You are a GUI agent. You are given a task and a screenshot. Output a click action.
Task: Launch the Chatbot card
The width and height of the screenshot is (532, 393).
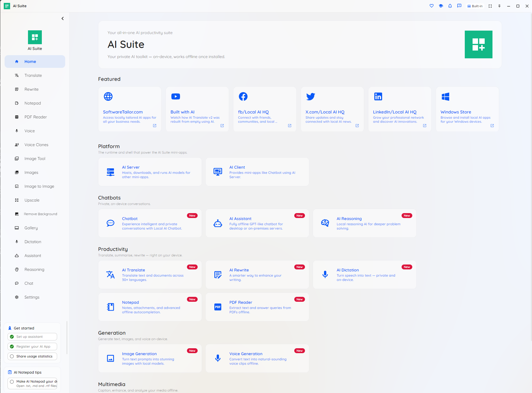click(150, 223)
